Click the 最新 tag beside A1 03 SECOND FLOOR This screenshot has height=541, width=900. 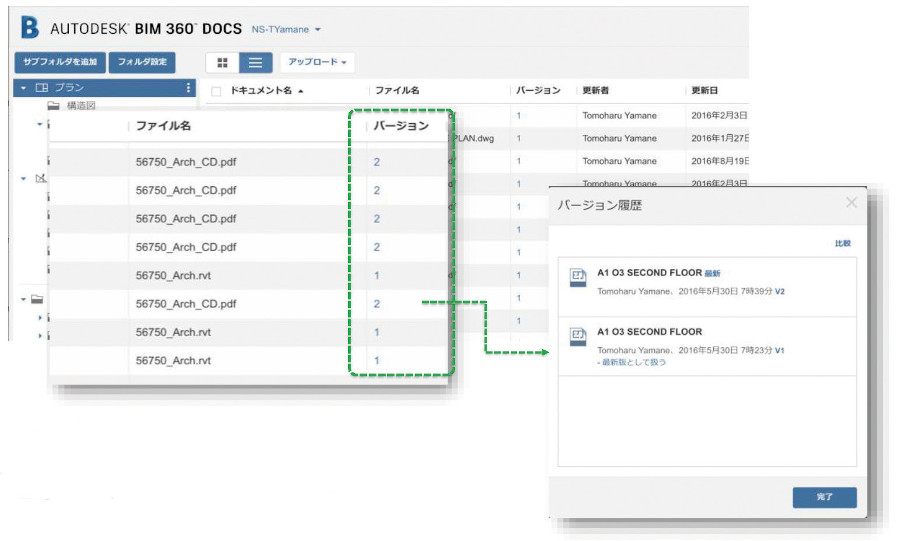pyautogui.click(x=712, y=273)
